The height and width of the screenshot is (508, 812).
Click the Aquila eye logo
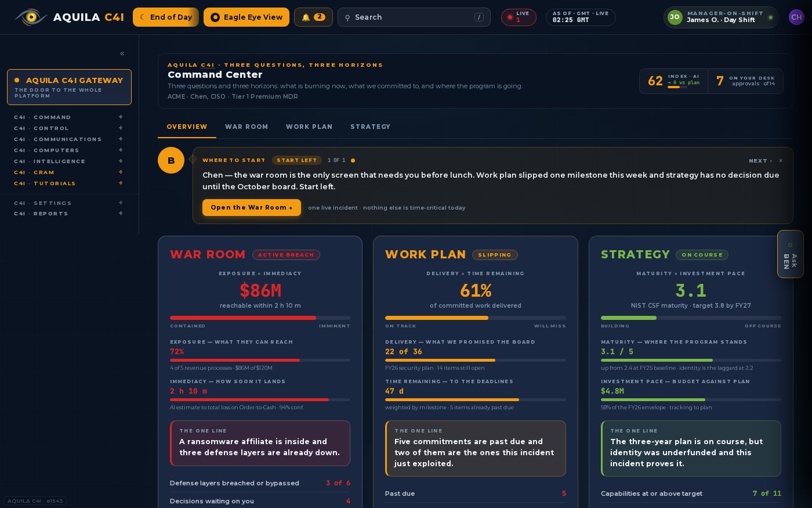pos(31,17)
